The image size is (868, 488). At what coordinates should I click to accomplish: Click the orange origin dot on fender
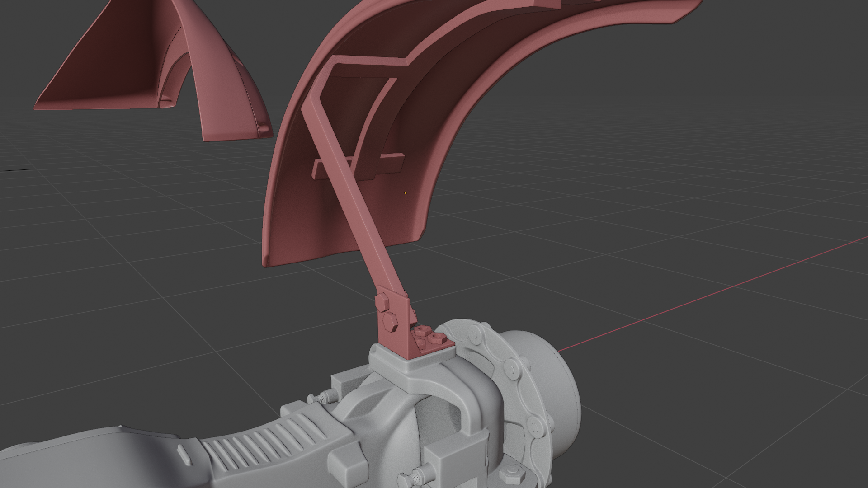(x=406, y=193)
